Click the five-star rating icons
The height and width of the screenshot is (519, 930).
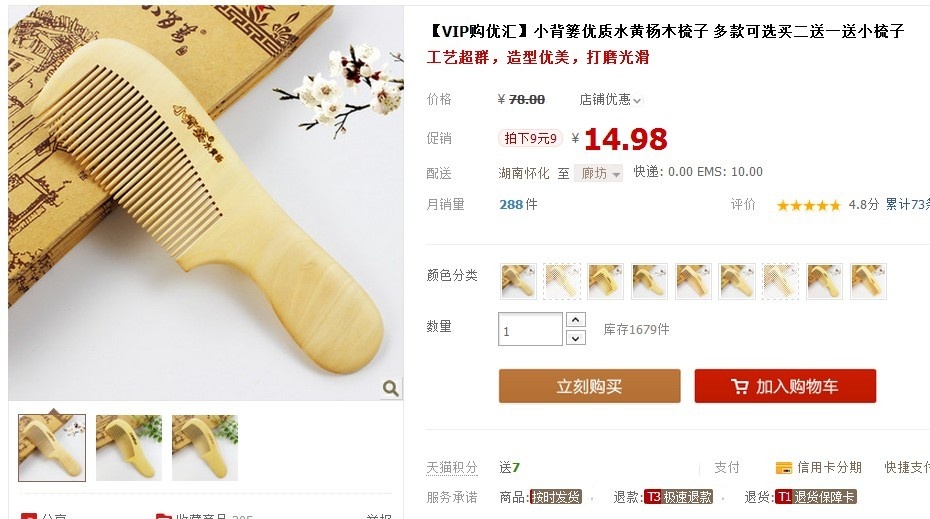[x=808, y=205]
